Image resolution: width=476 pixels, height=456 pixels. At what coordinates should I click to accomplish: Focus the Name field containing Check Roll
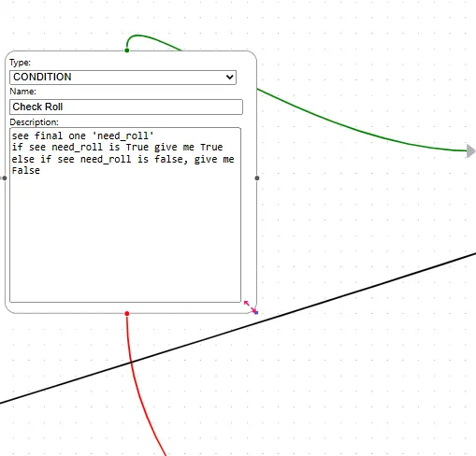click(x=126, y=107)
